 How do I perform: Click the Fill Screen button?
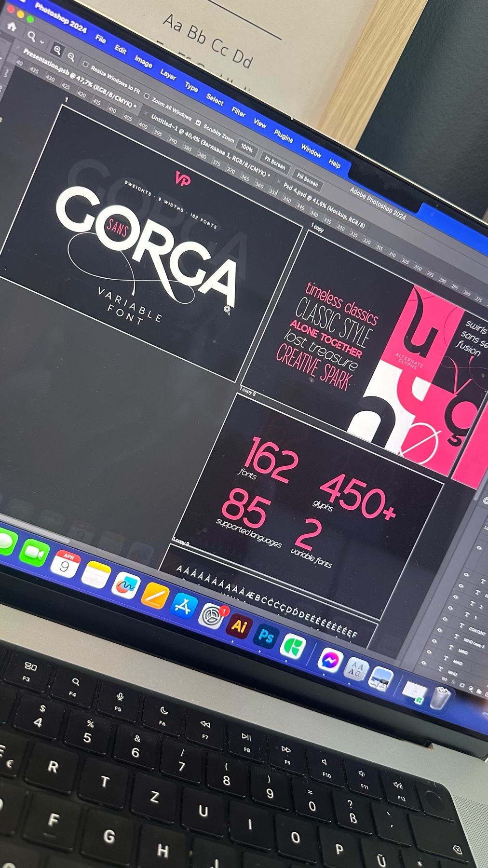point(307,179)
